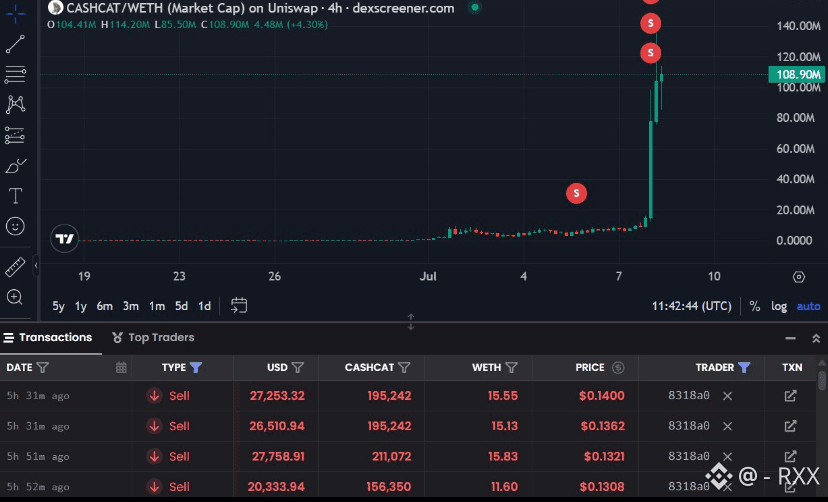Viewport: 828px width, 502px height.
Task: Select the brush drawing tool
Action: click(15, 166)
